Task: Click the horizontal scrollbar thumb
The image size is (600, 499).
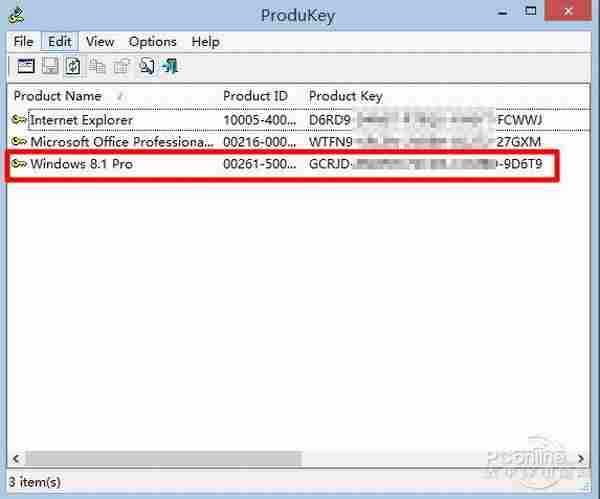Action: click(x=163, y=458)
